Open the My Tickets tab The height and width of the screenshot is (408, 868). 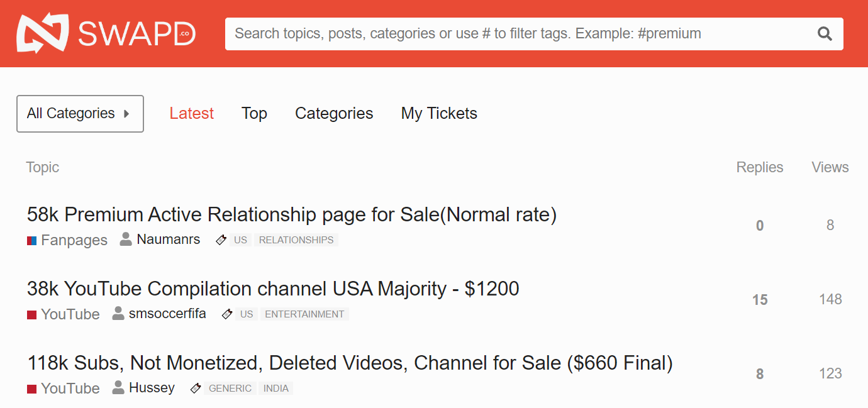point(439,113)
